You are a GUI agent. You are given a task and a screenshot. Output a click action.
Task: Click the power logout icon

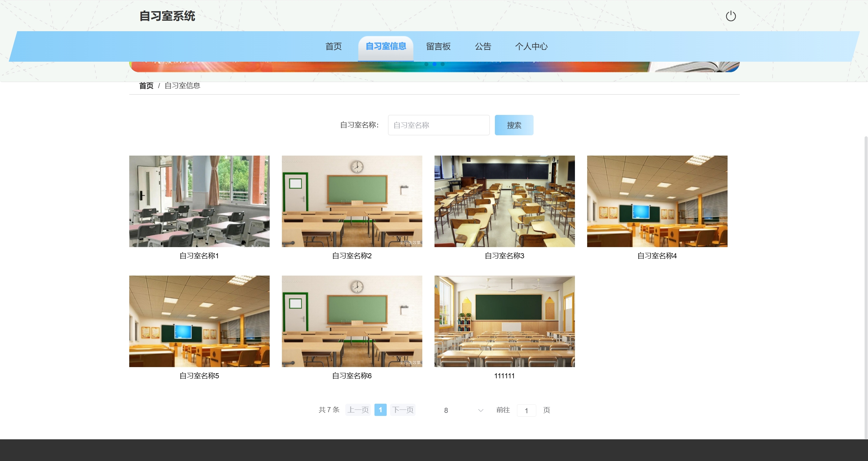(731, 16)
